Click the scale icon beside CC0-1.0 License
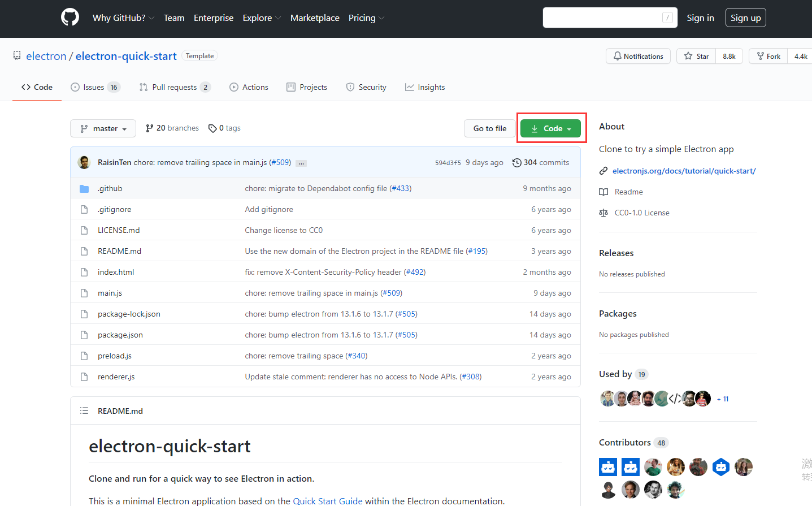Image resolution: width=812 pixels, height=506 pixels. (x=603, y=213)
